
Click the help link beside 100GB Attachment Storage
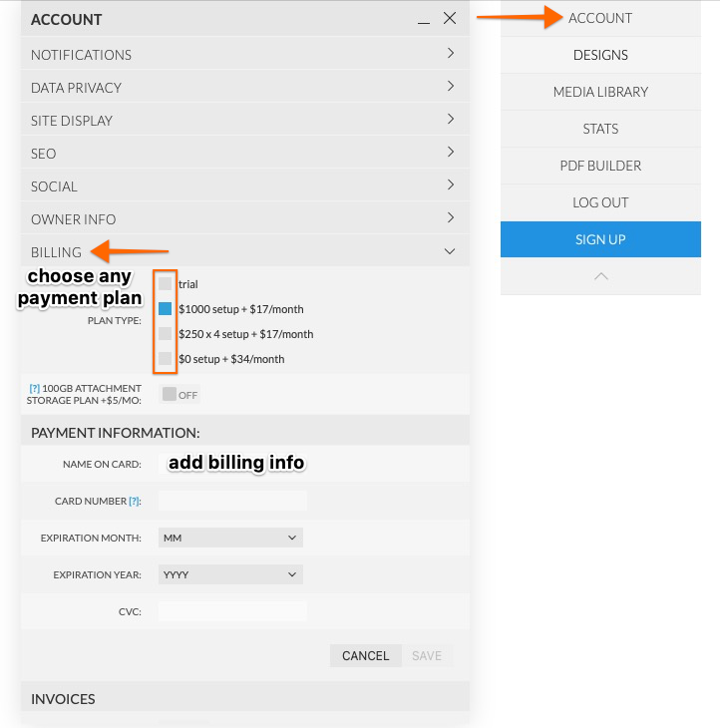click(34, 388)
